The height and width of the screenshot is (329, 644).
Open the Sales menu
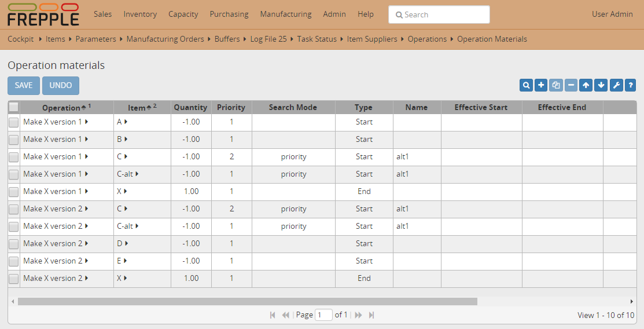[102, 14]
